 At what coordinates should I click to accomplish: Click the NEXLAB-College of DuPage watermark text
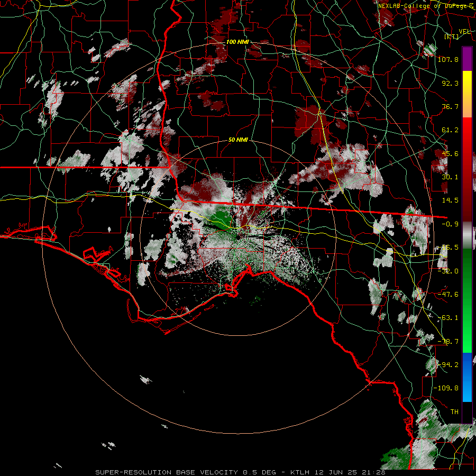click(426, 6)
